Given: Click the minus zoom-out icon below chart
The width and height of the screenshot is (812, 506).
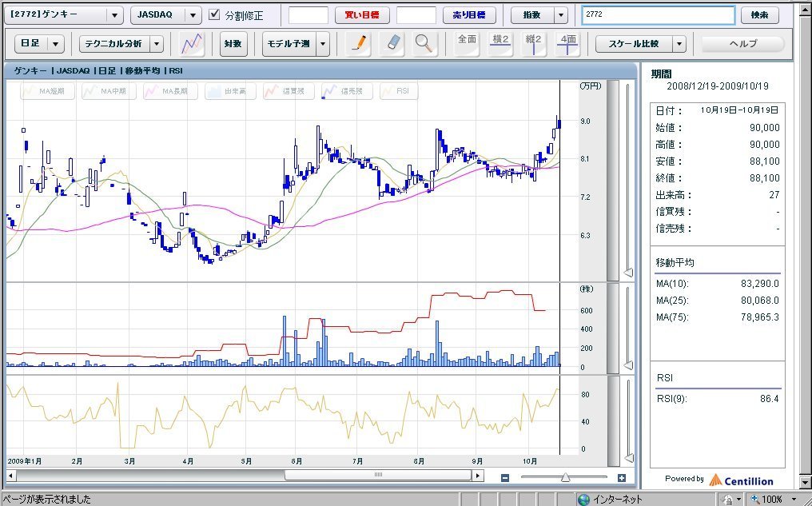Looking at the screenshot, I should pyautogui.click(x=505, y=478).
